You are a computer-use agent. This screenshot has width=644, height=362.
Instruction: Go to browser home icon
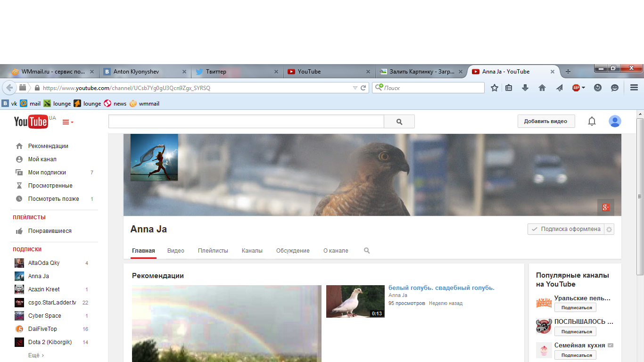[542, 88]
